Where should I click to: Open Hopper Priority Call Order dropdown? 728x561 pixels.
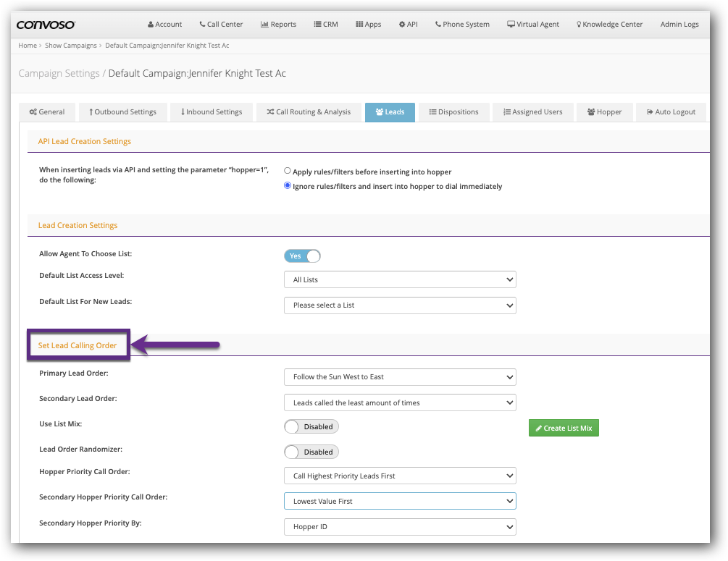pyautogui.click(x=400, y=476)
